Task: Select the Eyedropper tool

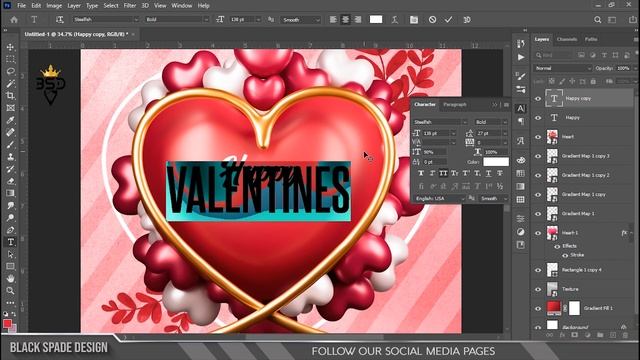Action: point(10,120)
